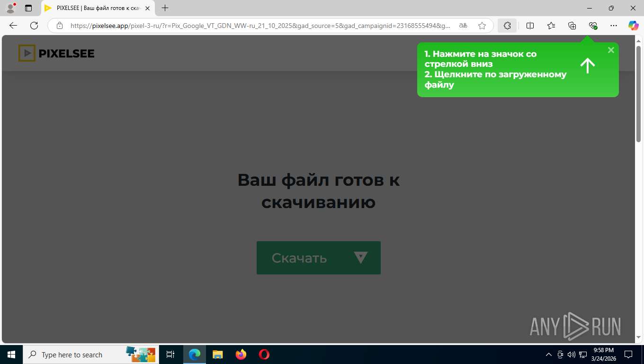Open the Windows Start menu
The width and height of the screenshot is (644, 364).
point(11,355)
